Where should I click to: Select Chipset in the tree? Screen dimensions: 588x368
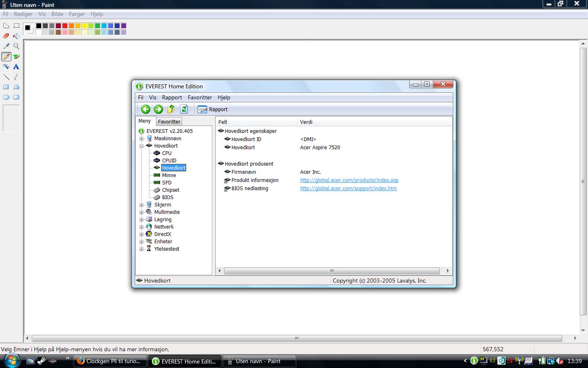pos(171,190)
